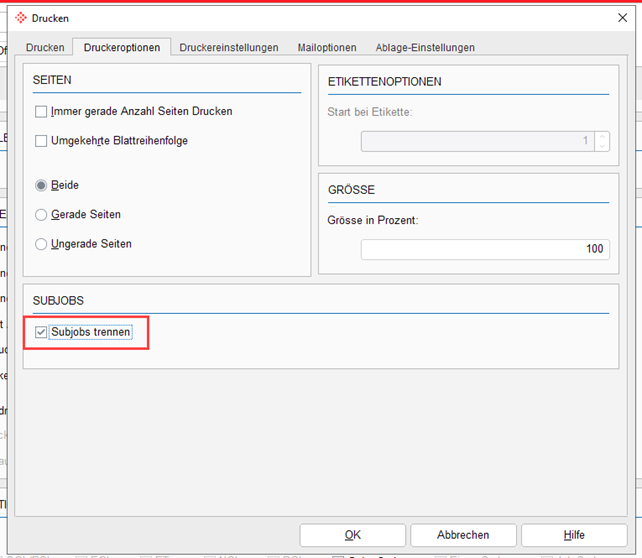Image resolution: width=642 pixels, height=558 pixels.
Task: Enable Immer gerade Anzahl Seiten Drucken
Action: (x=41, y=111)
